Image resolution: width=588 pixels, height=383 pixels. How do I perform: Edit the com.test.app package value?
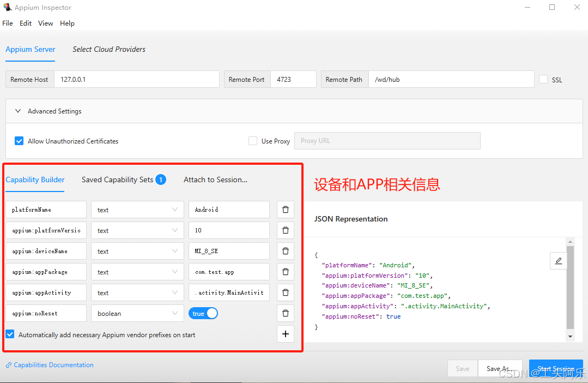click(x=229, y=272)
